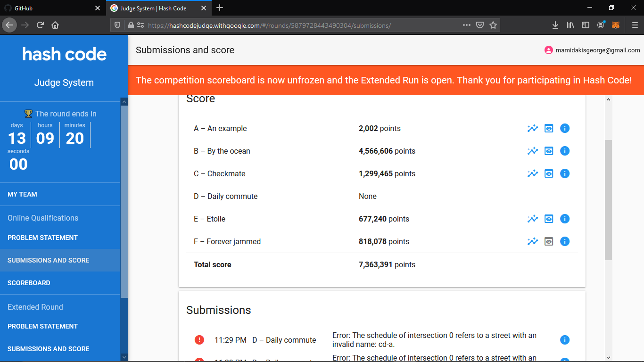Screen dimensions: 644x362
Task: Open browser downloads panel
Action: (555, 25)
